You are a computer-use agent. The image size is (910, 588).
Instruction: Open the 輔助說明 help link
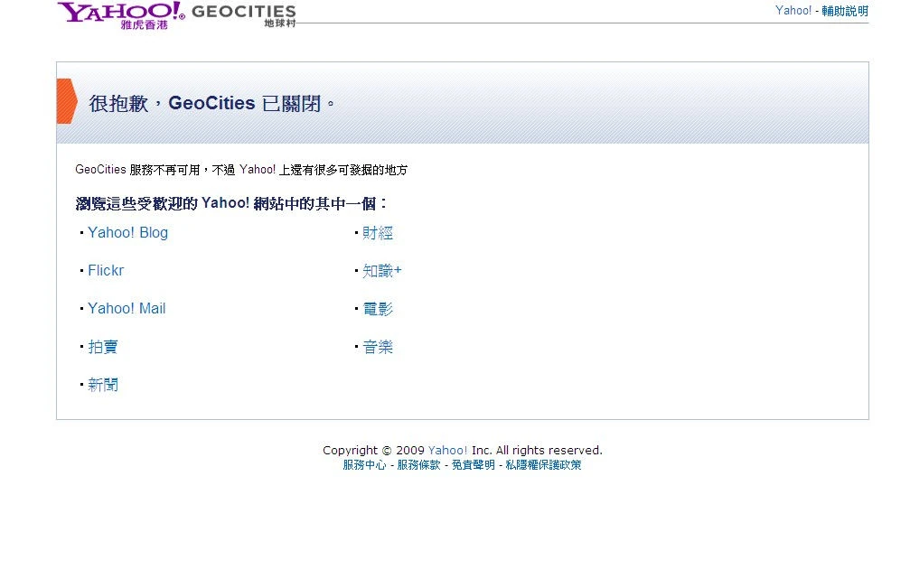(845, 11)
